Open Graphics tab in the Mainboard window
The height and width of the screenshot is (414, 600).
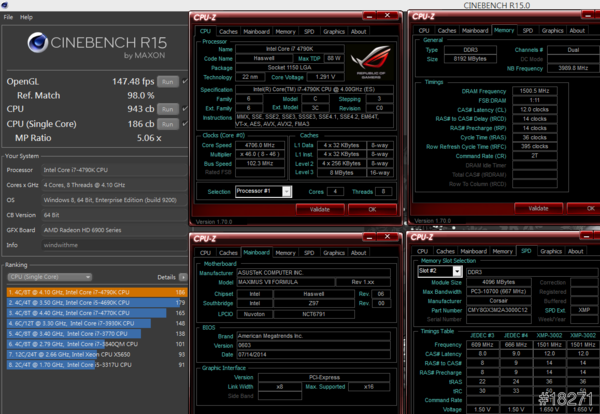coord(332,253)
